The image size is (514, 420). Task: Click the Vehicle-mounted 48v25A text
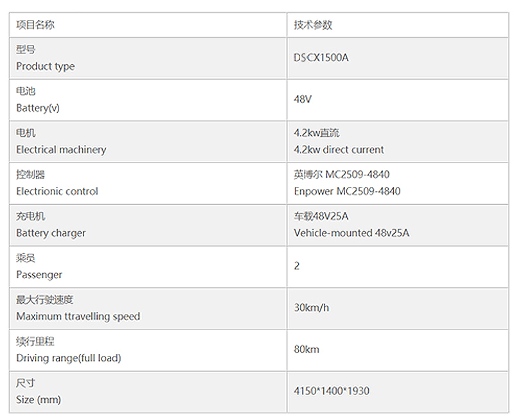[x=351, y=233]
